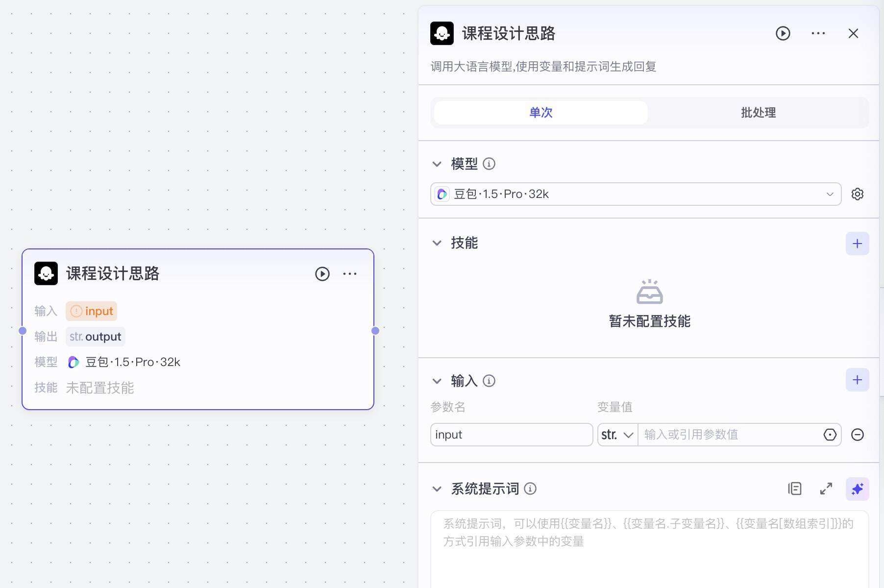Open the 豆包·1.5·Pro·32k model selector

[x=635, y=194]
